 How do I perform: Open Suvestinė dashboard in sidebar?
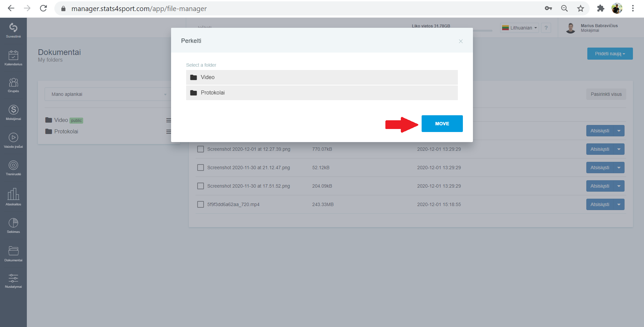click(13, 30)
